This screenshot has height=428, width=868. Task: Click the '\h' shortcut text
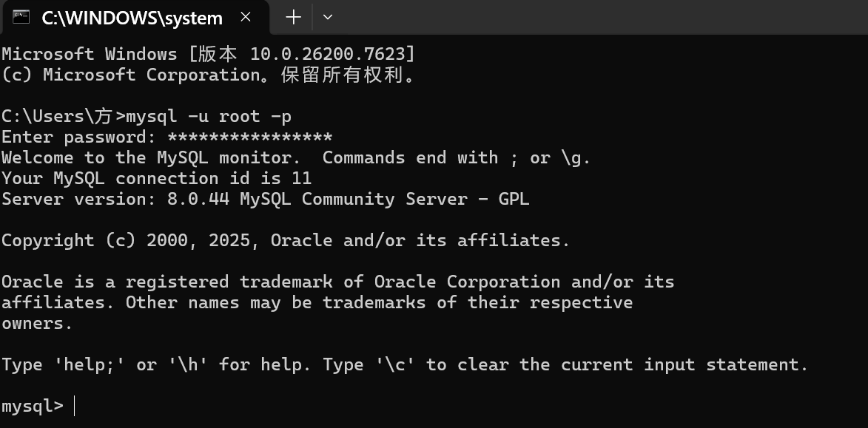[x=188, y=365]
